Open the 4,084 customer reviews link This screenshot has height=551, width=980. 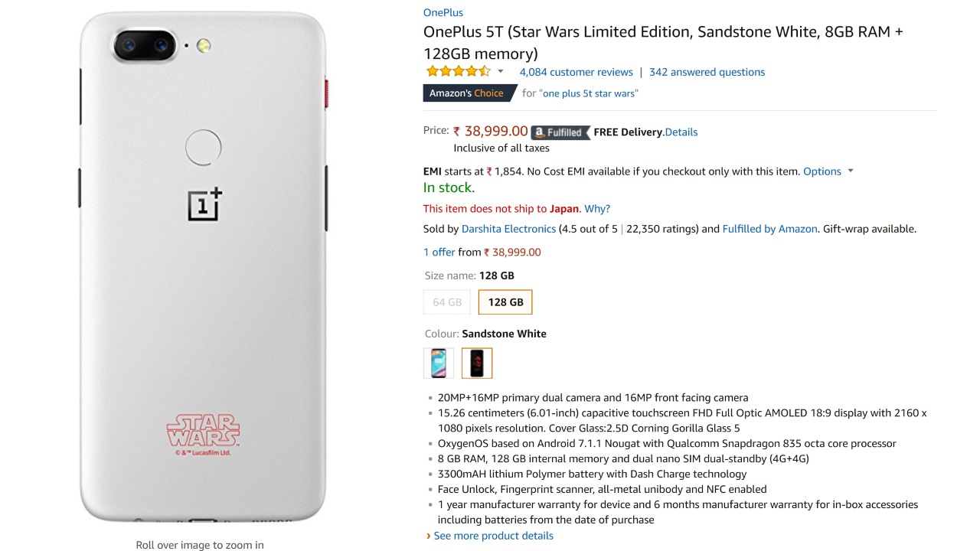coord(576,72)
